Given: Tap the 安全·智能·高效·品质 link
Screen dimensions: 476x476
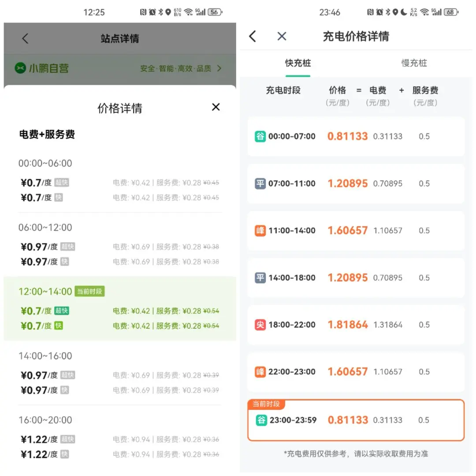Looking at the screenshot, I should pyautogui.click(x=176, y=68).
